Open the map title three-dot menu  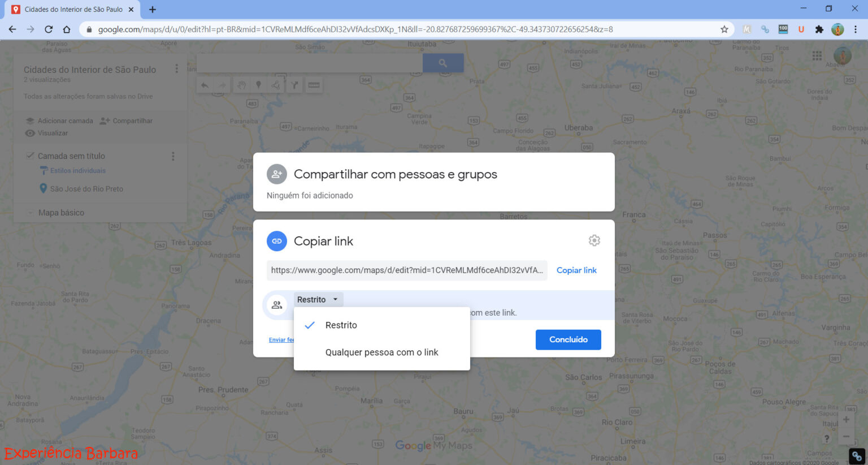[x=176, y=68]
